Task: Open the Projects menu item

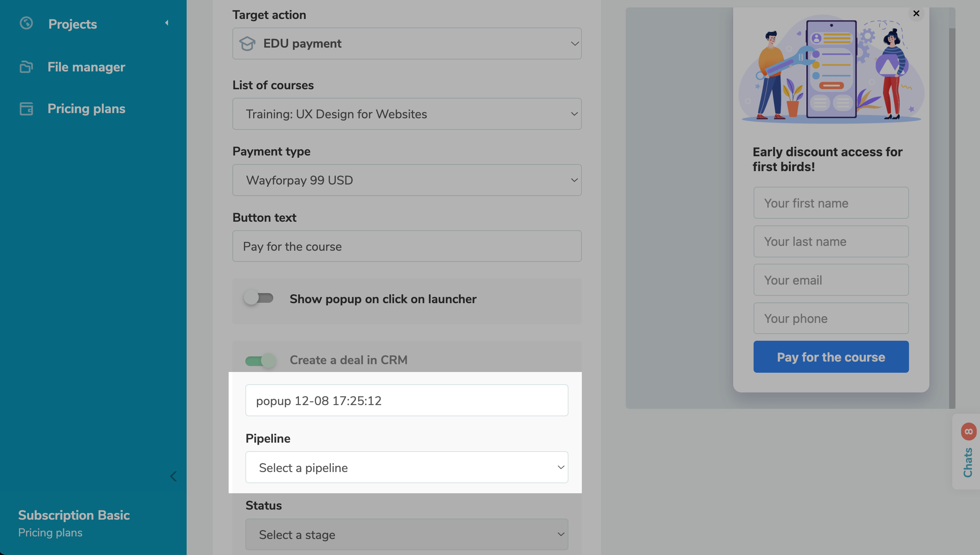Action: click(x=72, y=24)
